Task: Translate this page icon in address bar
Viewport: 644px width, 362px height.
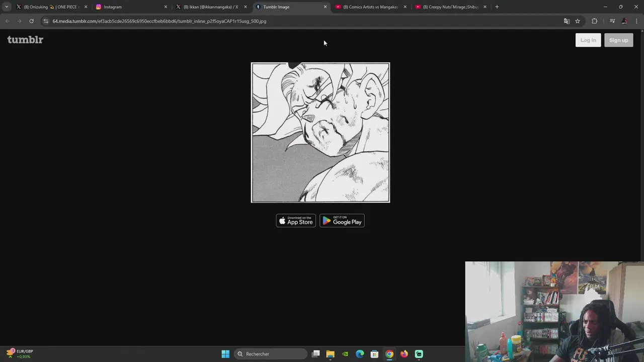Action: click(567, 21)
